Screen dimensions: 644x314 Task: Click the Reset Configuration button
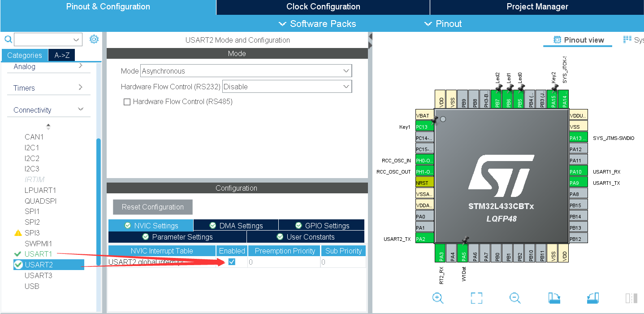[x=153, y=207]
